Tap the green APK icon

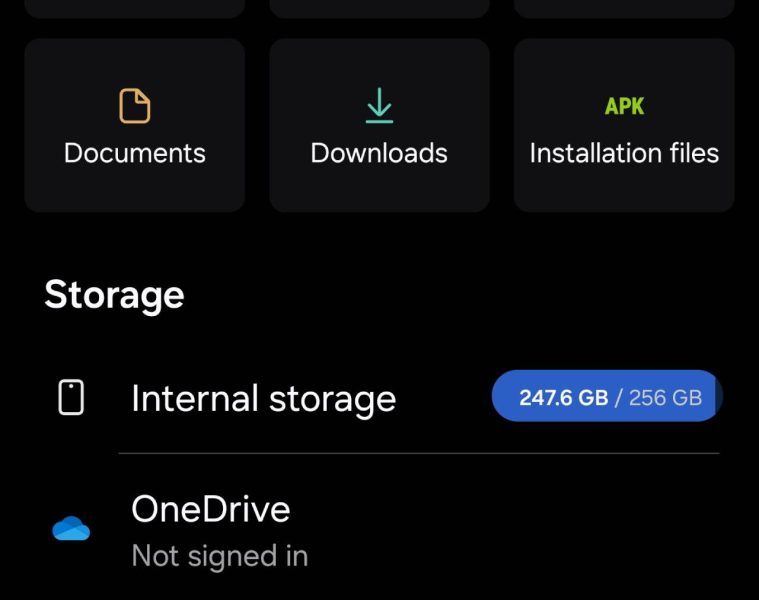tap(624, 106)
